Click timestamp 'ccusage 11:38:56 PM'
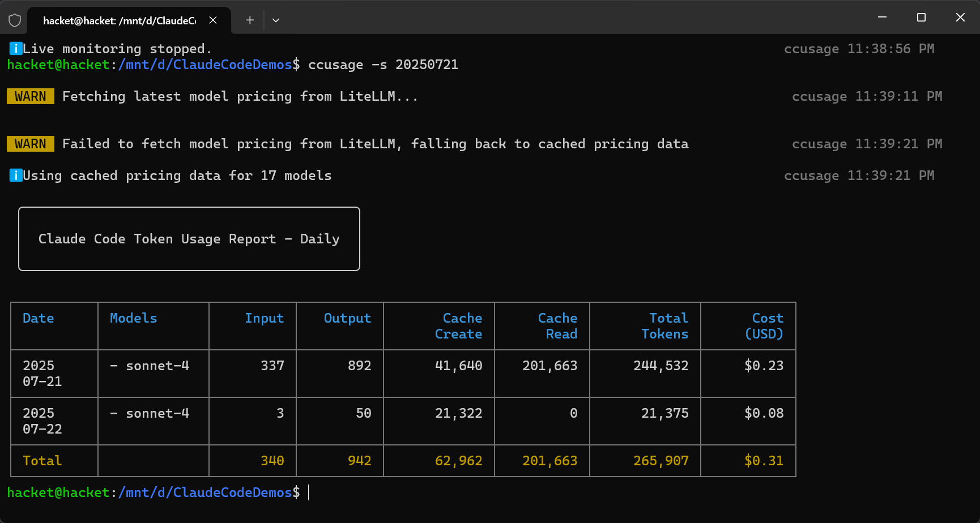Viewport: 980px width, 523px height. [x=859, y=49]
